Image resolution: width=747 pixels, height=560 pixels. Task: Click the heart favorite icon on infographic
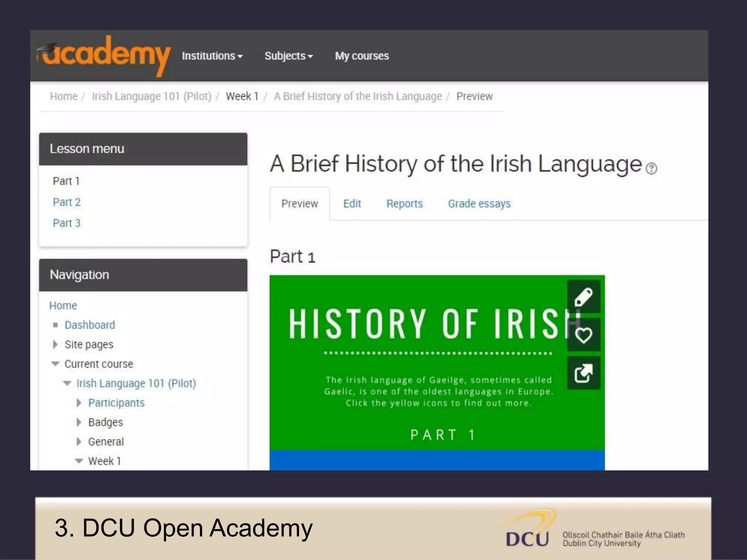tap(584, 335)
